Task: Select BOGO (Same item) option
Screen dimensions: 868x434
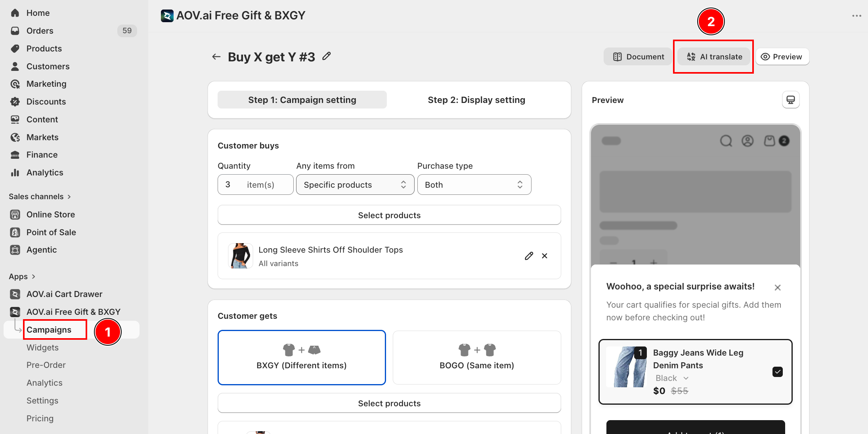Action: 477,357
